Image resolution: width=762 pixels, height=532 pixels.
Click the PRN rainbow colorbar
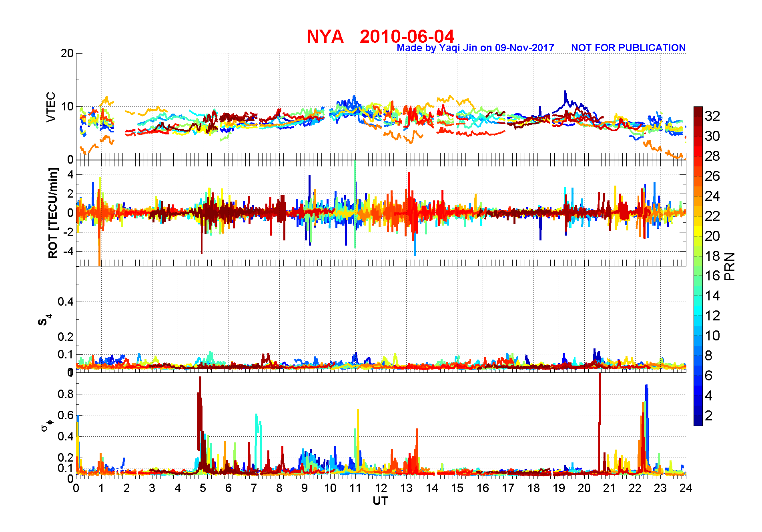point(698,266)
